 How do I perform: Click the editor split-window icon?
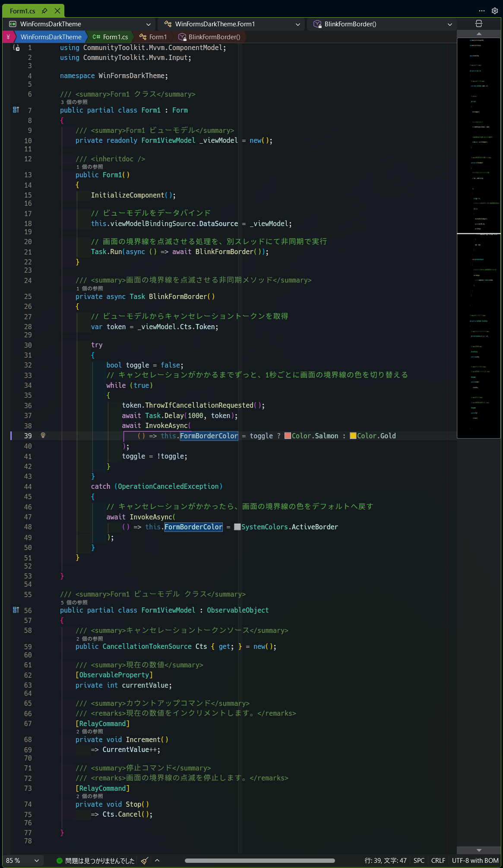(x=478, y=24)
